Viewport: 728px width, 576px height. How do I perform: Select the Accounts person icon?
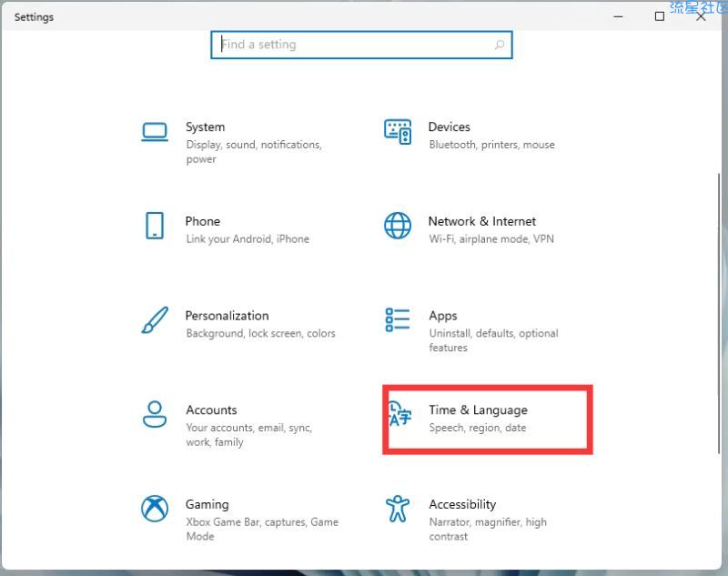(155, 414)
